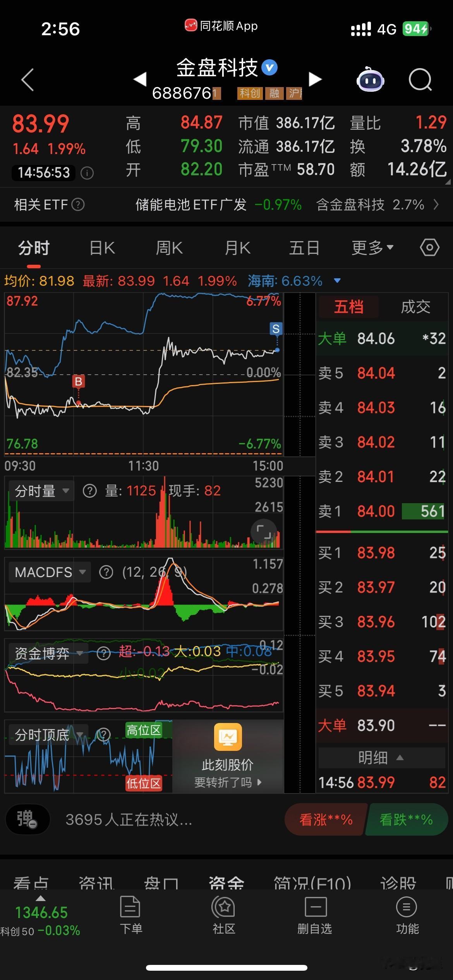This screenshot has height=980, width=453.
Task: Open the search magnifier icon
Action: [420, 80]
